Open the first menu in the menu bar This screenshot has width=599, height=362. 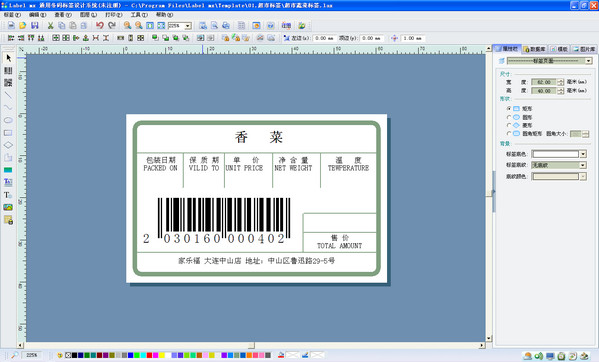[12, 15]
